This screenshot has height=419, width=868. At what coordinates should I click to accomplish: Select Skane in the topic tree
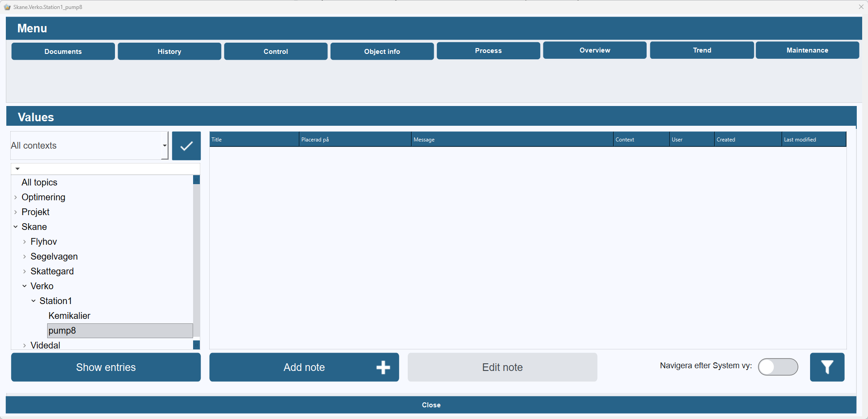pyautogui.click(x=34, y=227)
